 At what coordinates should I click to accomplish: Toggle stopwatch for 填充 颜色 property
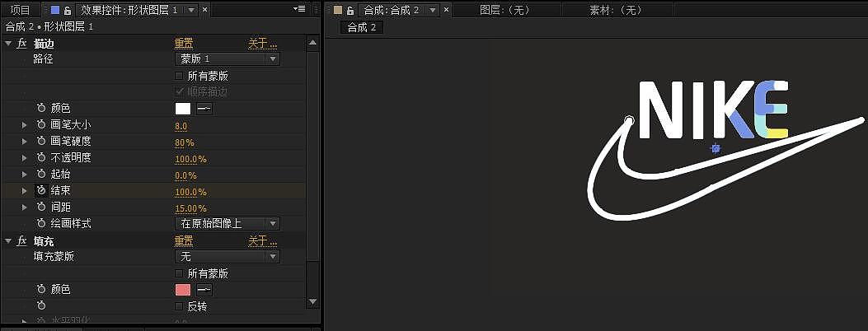(41, 290)
